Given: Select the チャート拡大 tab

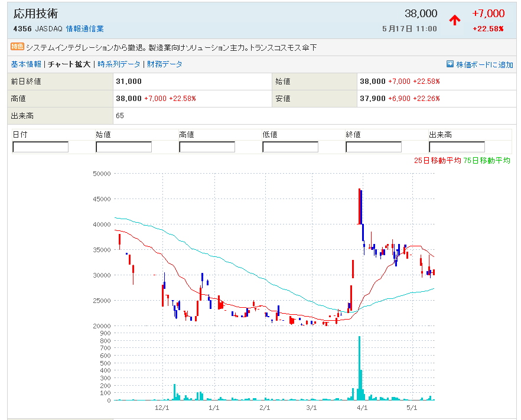Looking at the screenshot, I should [69, 64].
